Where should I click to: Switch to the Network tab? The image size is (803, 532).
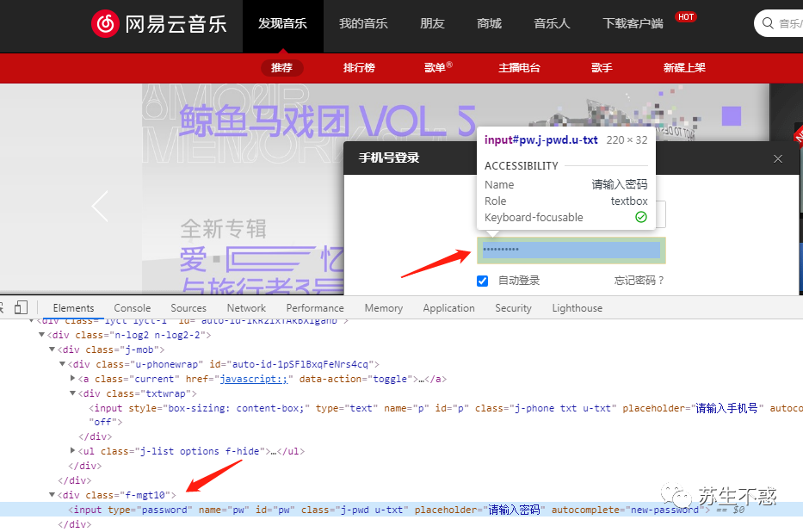(x=246, y=307)
